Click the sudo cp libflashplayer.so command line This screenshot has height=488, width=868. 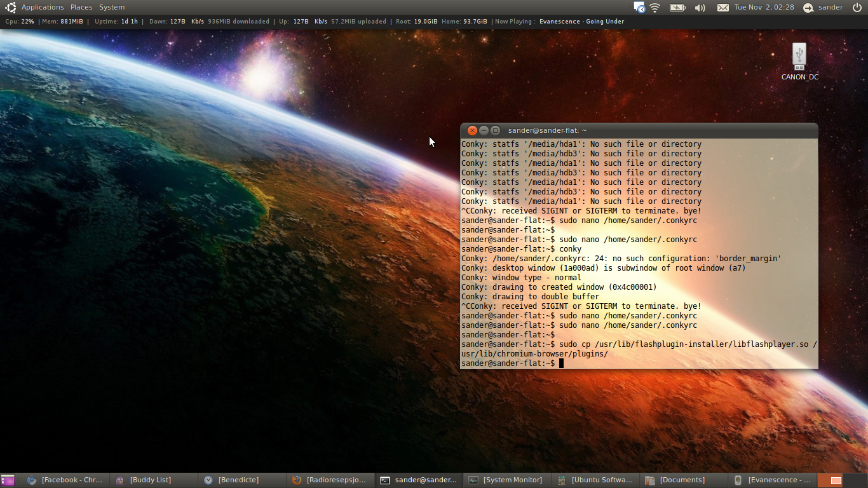click(639, 349)
